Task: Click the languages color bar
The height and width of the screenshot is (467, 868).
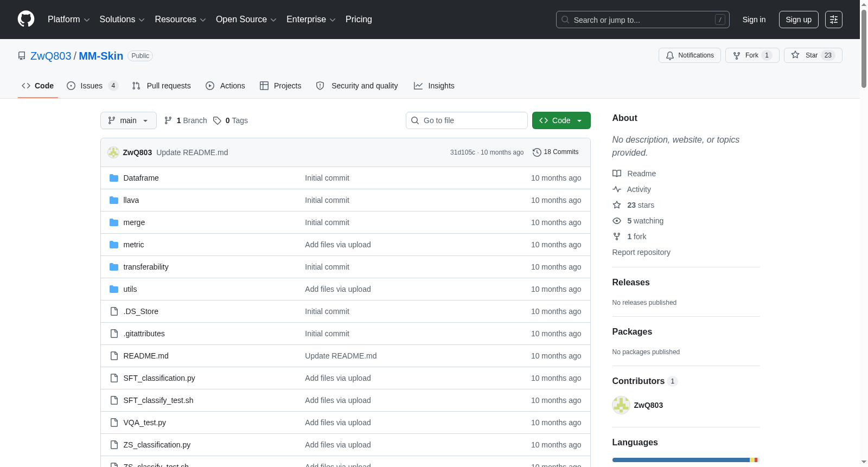Action: point(686,460)
